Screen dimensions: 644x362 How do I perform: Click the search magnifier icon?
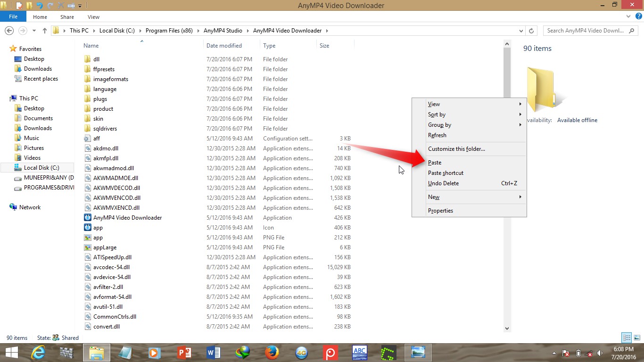pos(632,31)
